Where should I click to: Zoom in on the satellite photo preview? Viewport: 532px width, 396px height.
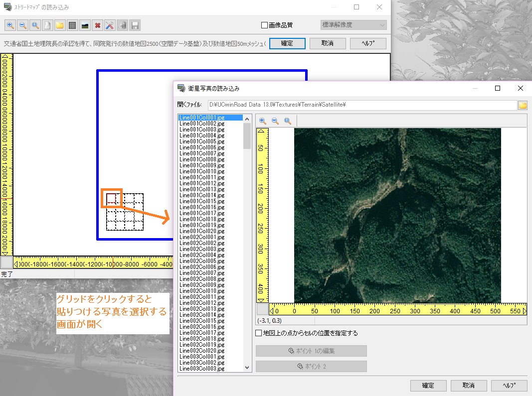point(263,121)
